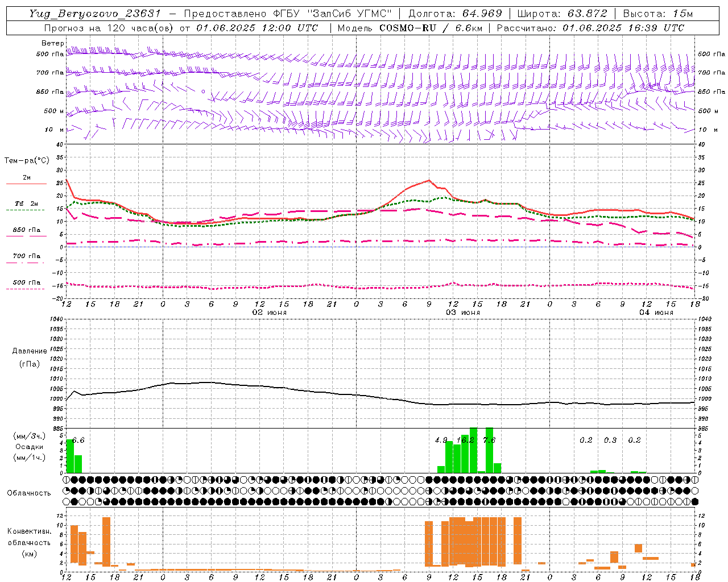
Task: Click the 4.9 precipitation total
Action: 441,440
